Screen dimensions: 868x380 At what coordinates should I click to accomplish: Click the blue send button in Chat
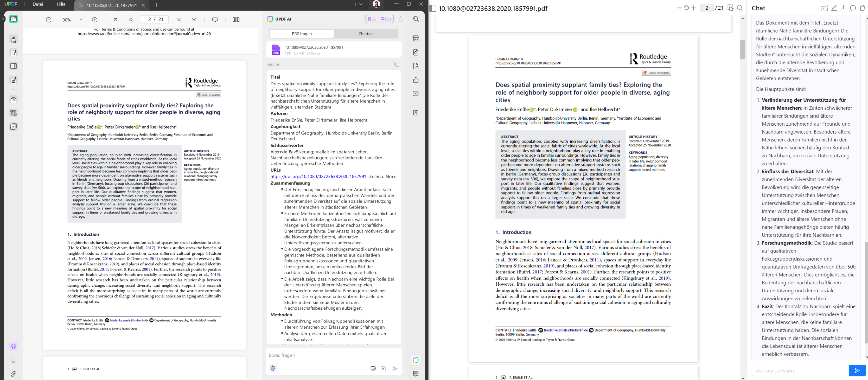tap(857, 371)
